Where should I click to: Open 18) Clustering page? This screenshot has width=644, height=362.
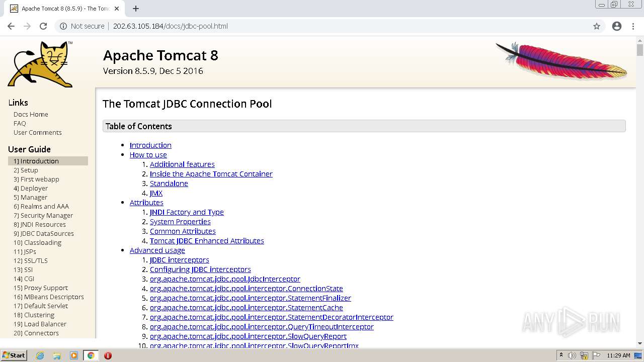(x=34, y=315)
